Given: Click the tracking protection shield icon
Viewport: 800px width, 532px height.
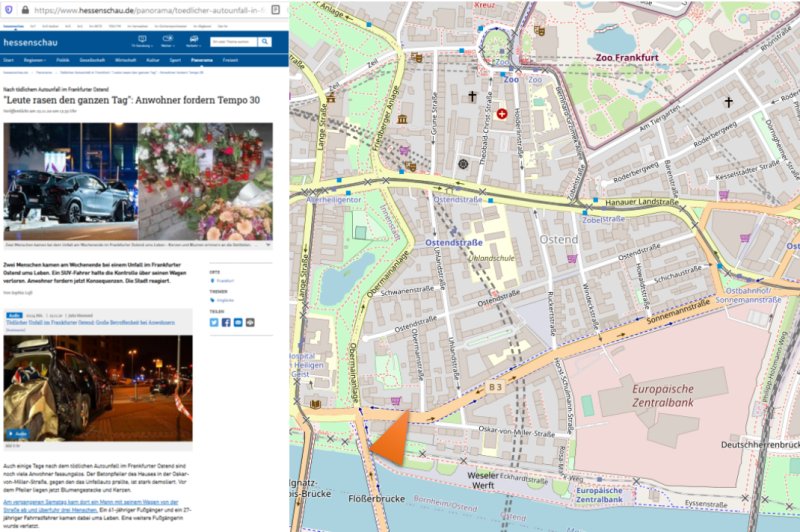Looking at the screenshot, I should [x=8, y=9].
